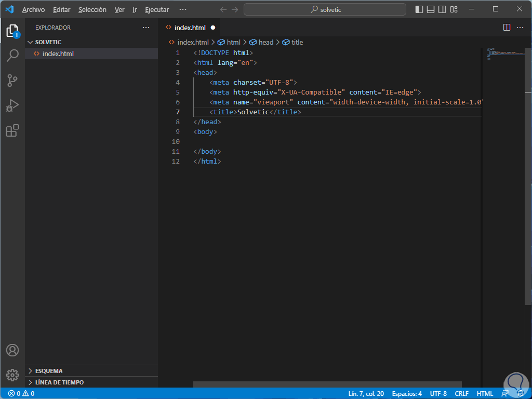This screenshot has width=532, height=399.
Task: Open the Run and Debug view
Action: coord(12,105)
